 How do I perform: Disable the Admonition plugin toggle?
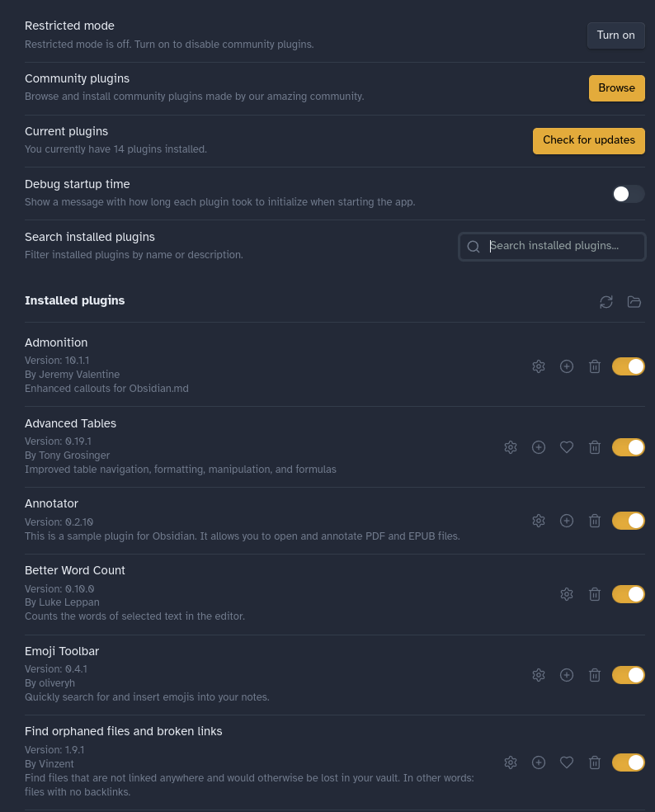(628, 366)
